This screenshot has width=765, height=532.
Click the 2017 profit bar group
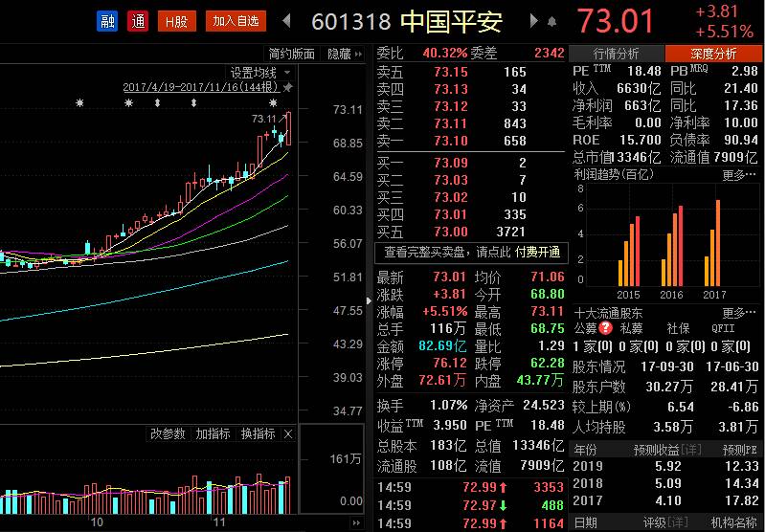tap(712, 243)
